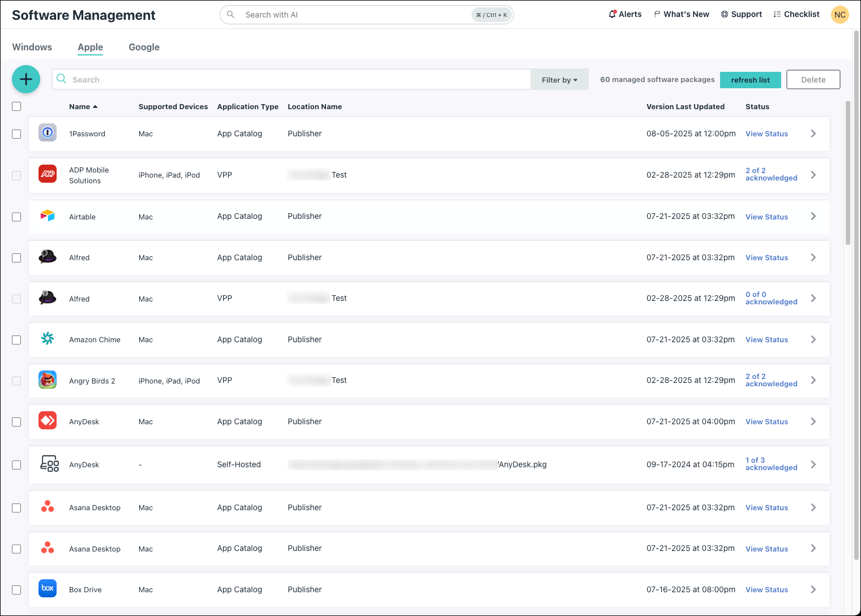Open What's New in the top bar
The width and height of the screenshot is (861, 616).
tap(682, 14)
